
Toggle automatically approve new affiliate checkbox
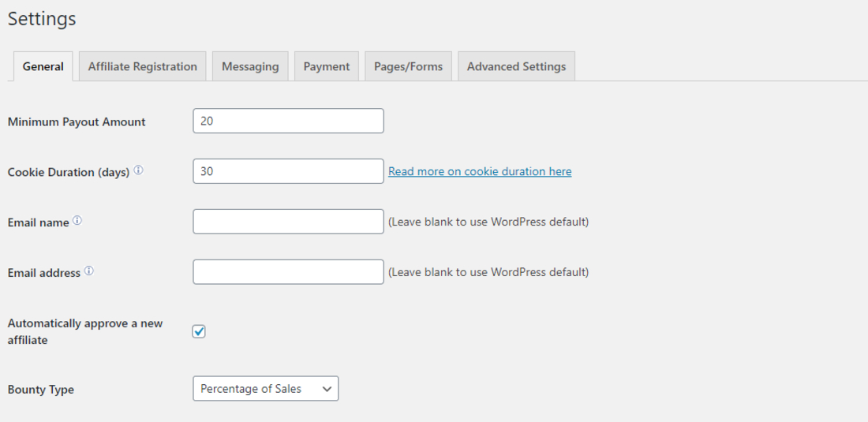pyautogui.click(x=199, y=331)
